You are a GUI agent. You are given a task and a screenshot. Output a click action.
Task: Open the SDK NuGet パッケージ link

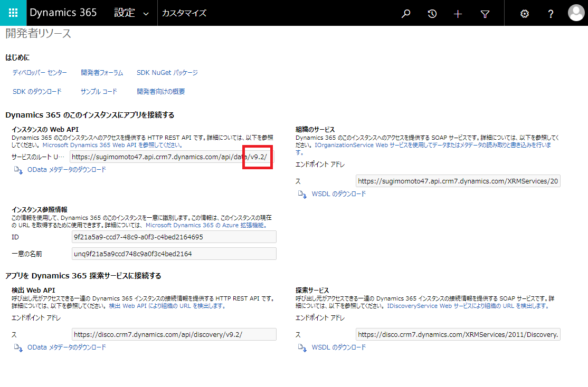(167, 73)
